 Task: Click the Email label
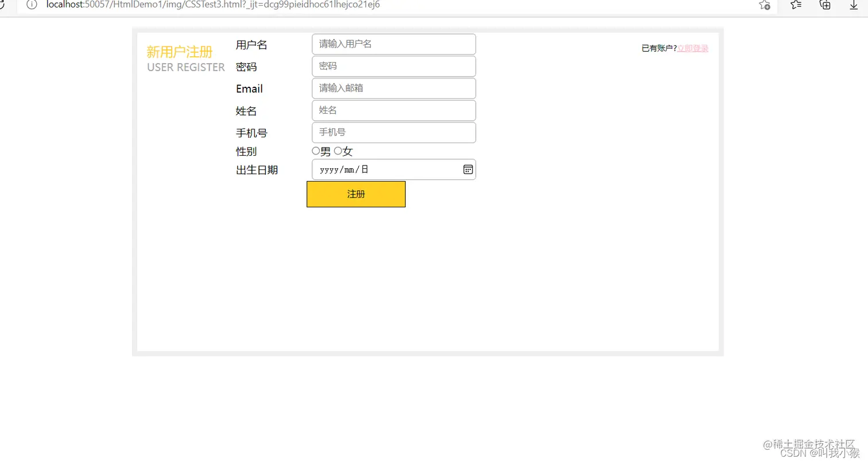click(249, 89)
